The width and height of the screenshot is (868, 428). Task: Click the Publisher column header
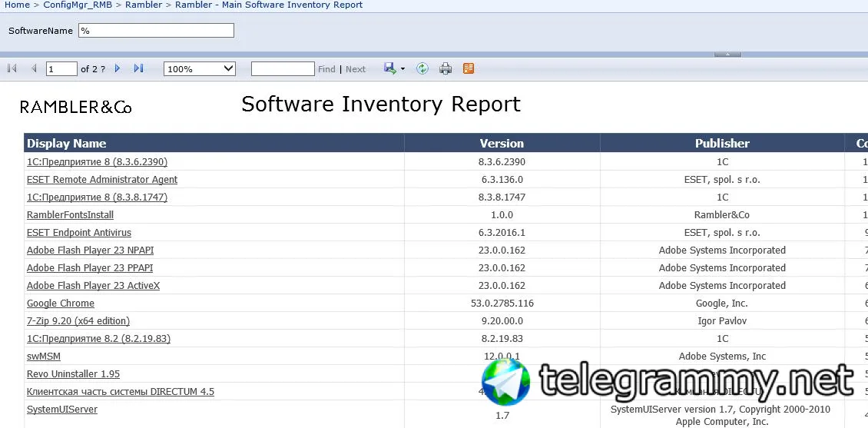pyautogui.click(x=722, y=143)
